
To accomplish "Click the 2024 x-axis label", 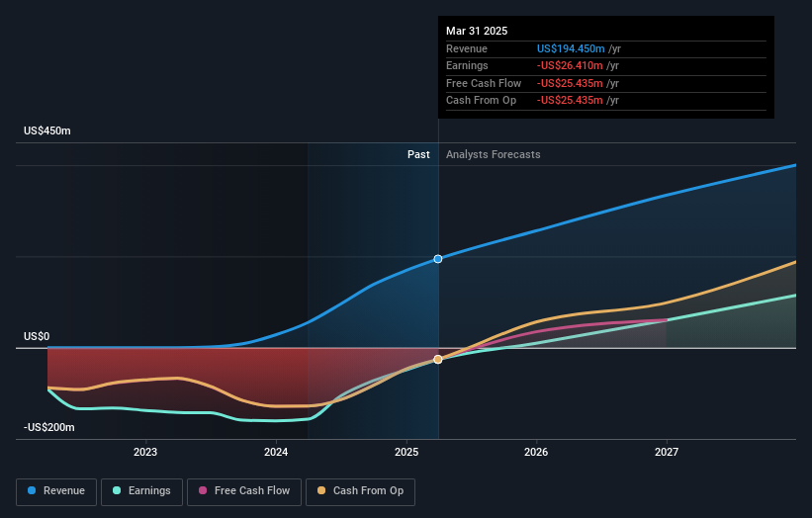I will tap(276, 452).
